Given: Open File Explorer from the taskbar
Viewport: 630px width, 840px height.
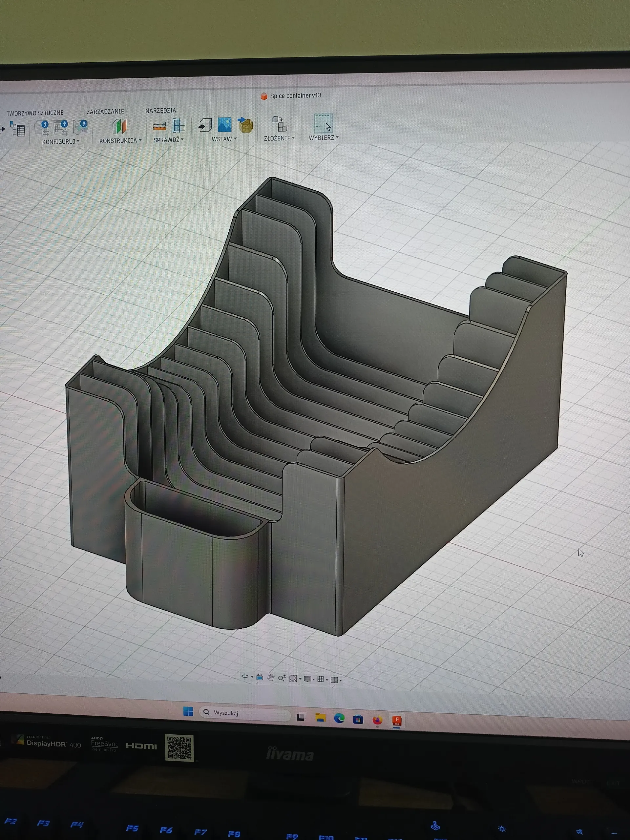Looking at the screenshot, I should click(x=321, y=717).
